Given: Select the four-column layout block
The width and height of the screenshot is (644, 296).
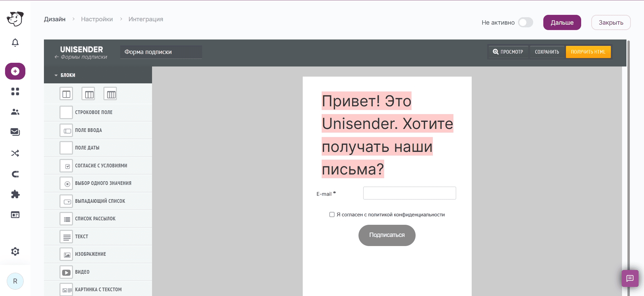Looking at the screenshot, I should tap(110, 94).
